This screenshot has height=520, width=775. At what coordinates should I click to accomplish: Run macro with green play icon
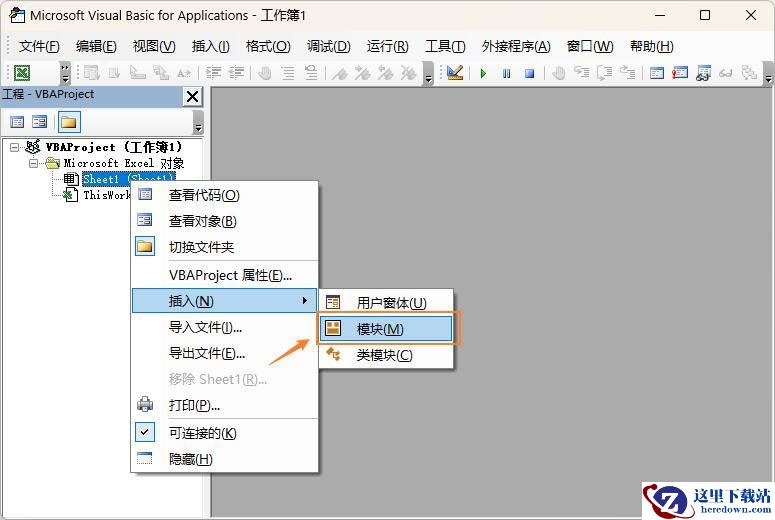pyautogui.click(x=483, y=74)
